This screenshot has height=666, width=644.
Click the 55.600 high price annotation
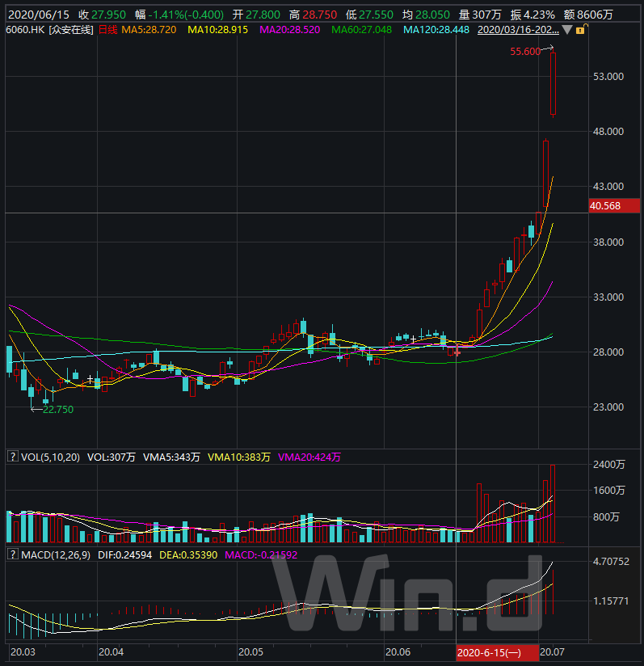pos(525,52)
